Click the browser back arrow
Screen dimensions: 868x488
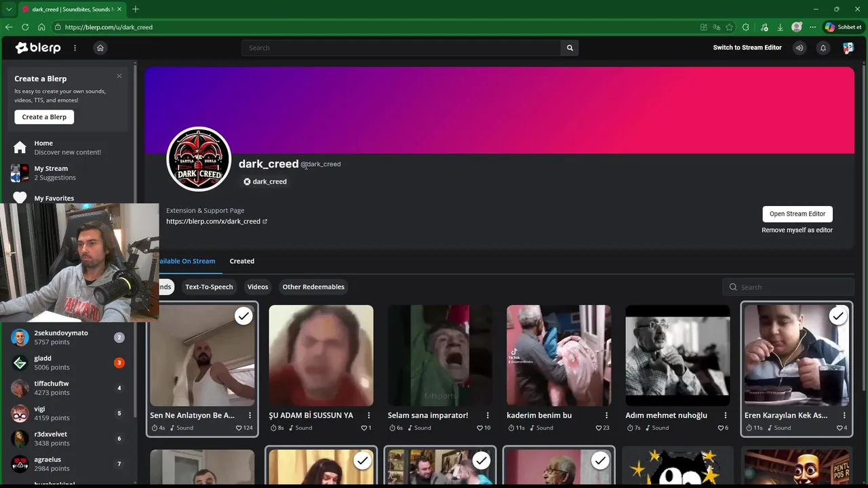pos(9,27)
